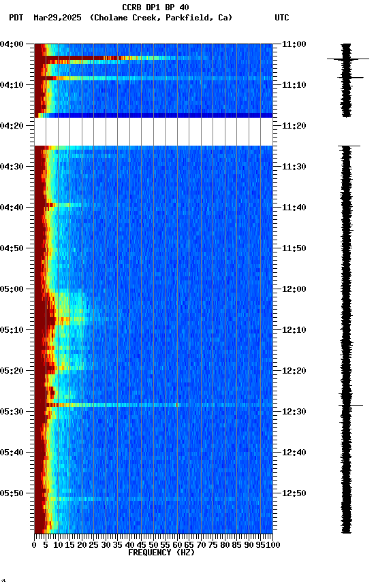Screen dimensions: 376x588
Task: Click the '05:40' PDT time label
Action: [12, 453]
